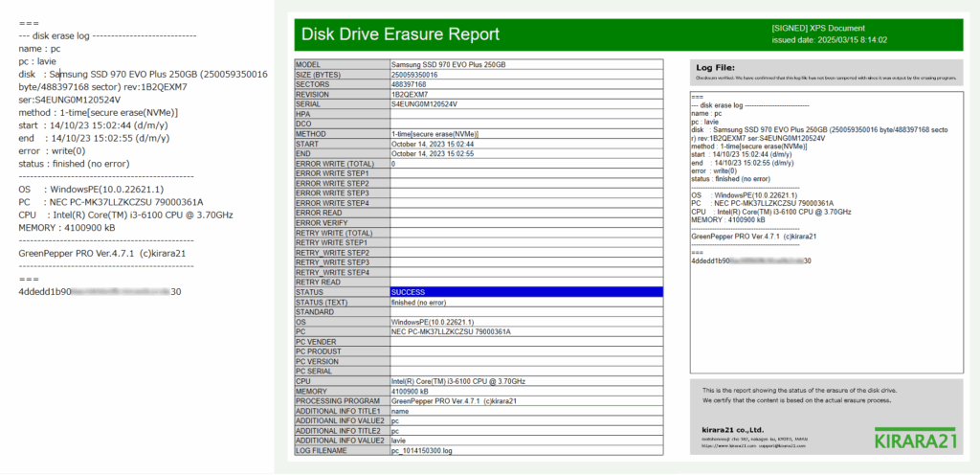980x475 pixels.
Task: Select the PC PRODUST label
Action: coord(342,351)
